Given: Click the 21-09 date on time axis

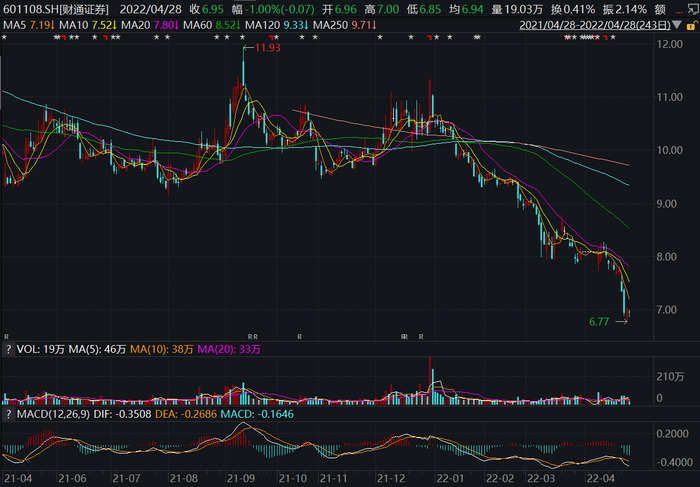Looking at the screenshot, I should click(x=241, y=478).
